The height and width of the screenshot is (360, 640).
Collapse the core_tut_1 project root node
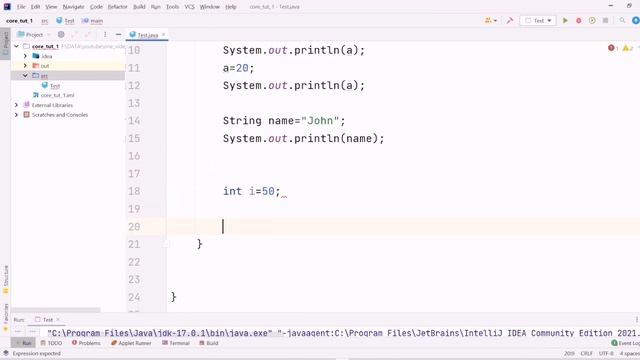click(x=16, y=47)
